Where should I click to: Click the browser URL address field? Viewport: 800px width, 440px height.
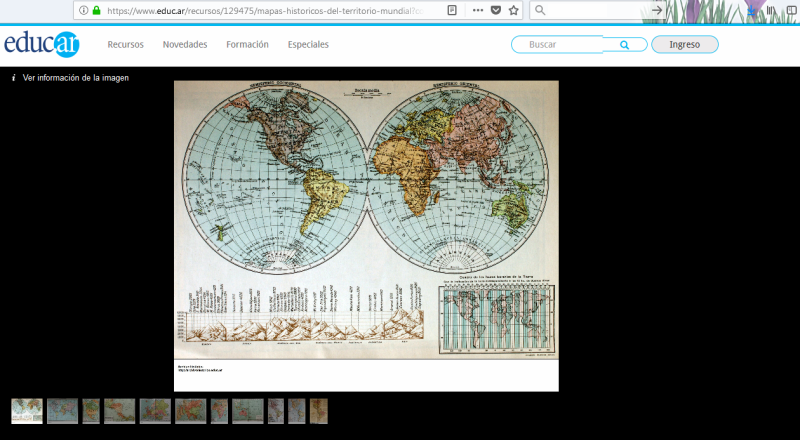(264, 10)
